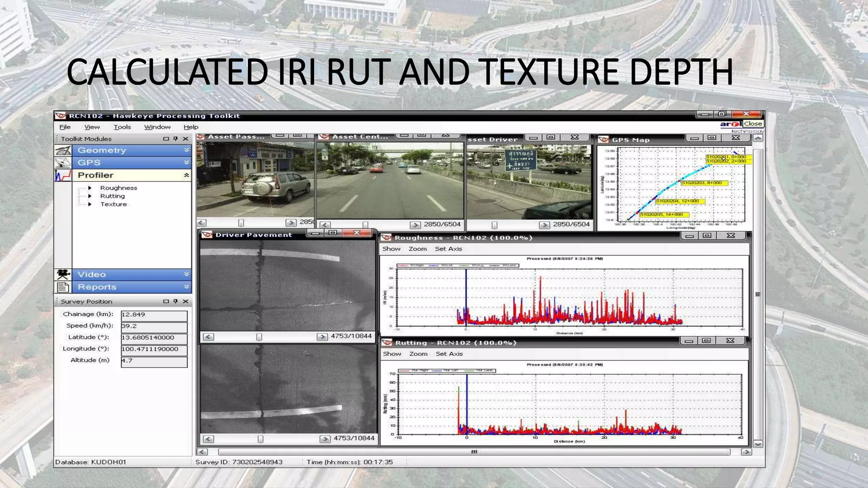
Task: Select Texture in the Profiler tree
Action: pyautogui.click(x=114, y=204)
